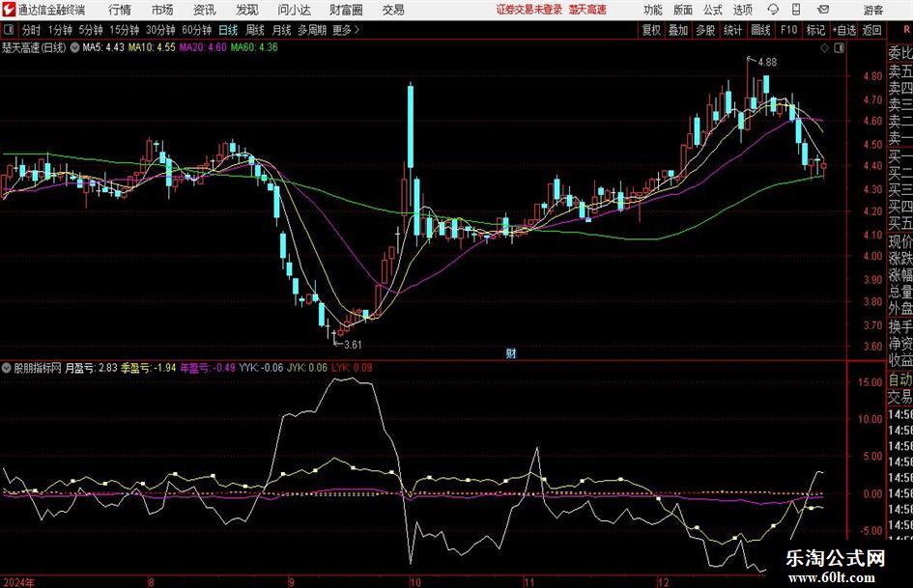The image size is (913, 588).
Task: Select the 日线 daily period
Action: pos(228,30)
